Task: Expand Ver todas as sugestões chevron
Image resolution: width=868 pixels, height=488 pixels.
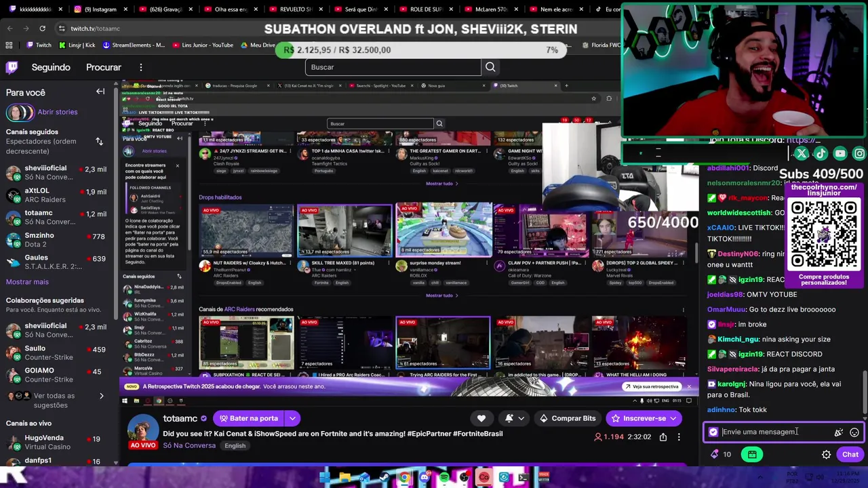Action: (x=102, y=396)
